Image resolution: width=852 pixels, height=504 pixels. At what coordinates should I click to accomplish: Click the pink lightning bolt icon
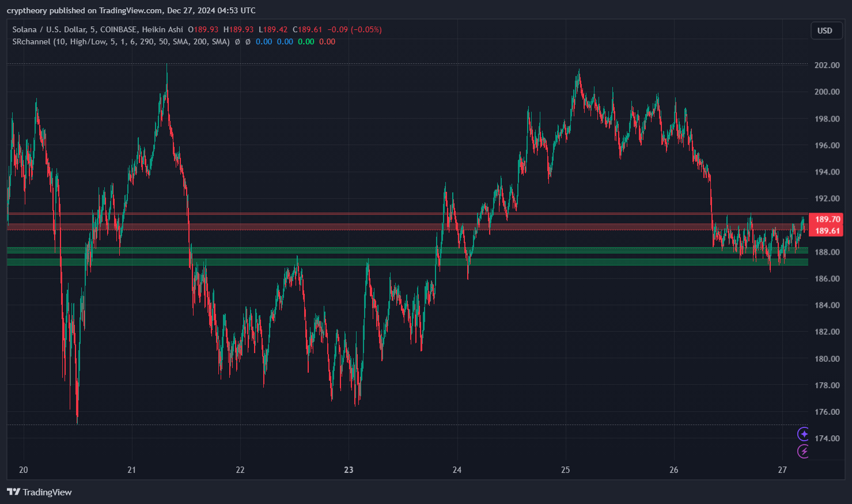coord(803,451)
